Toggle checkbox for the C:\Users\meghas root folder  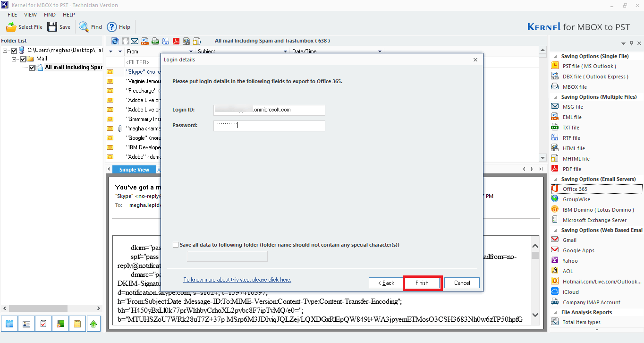click(x=14, y=50)
